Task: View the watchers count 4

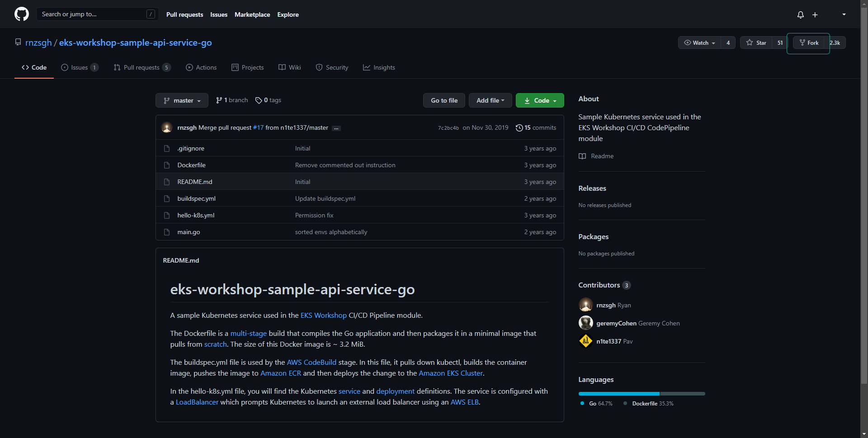Action: [x=728, y=42]
